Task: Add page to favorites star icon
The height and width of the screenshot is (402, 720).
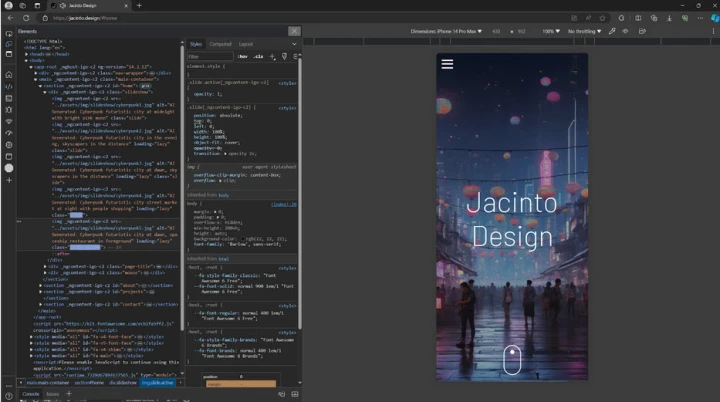Action: (x=602, y=18)
